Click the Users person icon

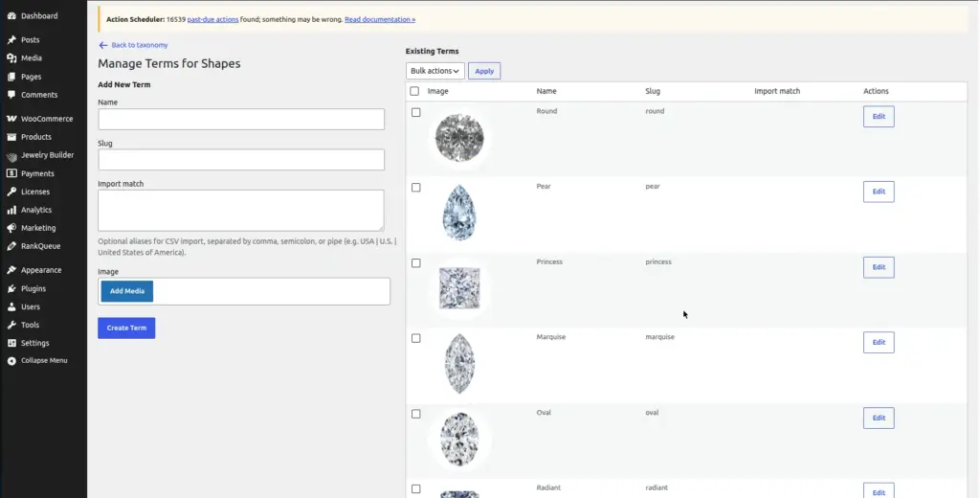tap(11, 306)
